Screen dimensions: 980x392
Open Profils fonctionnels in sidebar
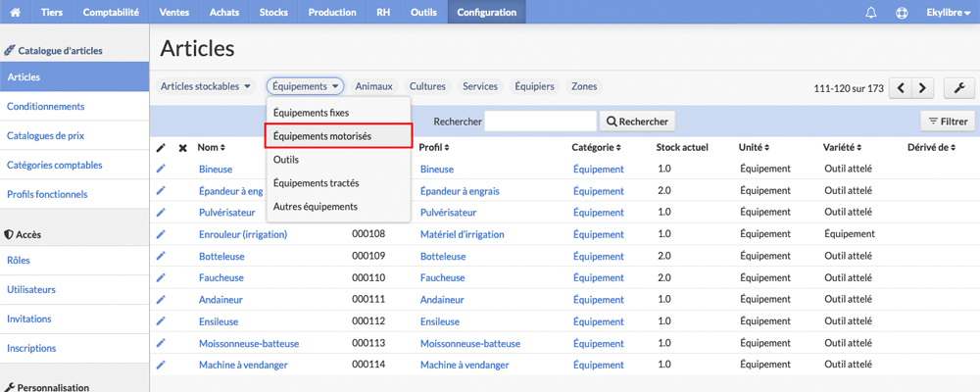click(x=74, y=194)
